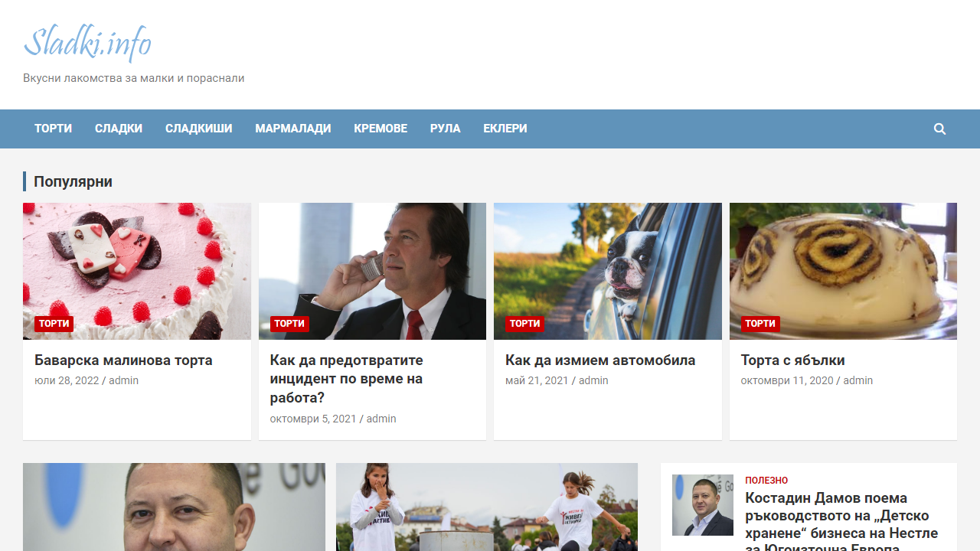
Task: Navigate to the КРЕМОВЕ menu item
Action: 380,129
